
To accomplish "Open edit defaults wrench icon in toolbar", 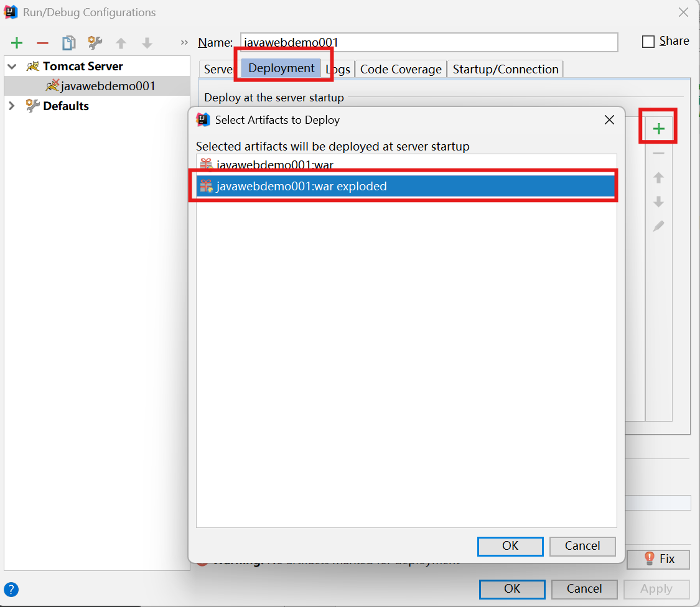I will pyautogui.click(x=95, y=43).
